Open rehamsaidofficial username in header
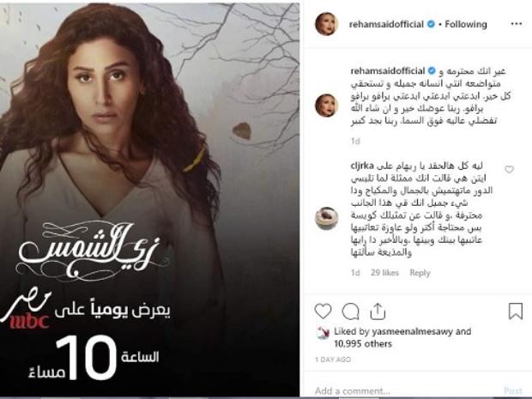 pyautogui.click(x=386, y=24)
